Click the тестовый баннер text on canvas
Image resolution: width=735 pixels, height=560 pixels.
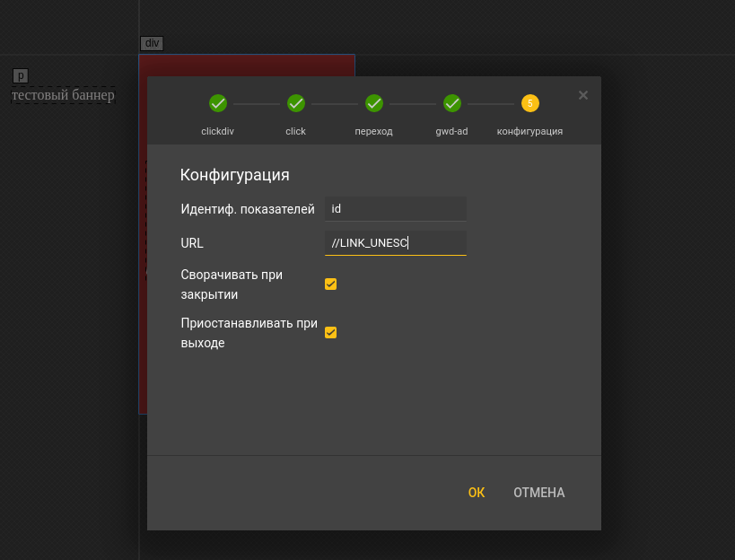click(x=63, y=95)
